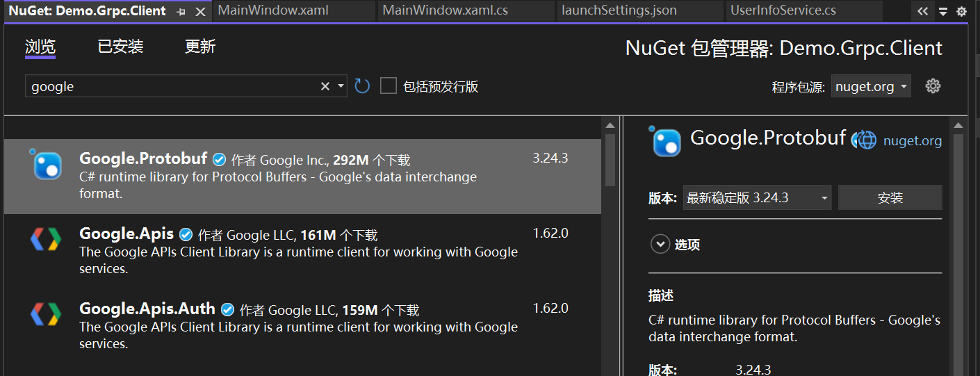Click the Google.Protobuf description text in list
Image resolution: width=980 pixels, height=376 pixels.
pos(278,185)
